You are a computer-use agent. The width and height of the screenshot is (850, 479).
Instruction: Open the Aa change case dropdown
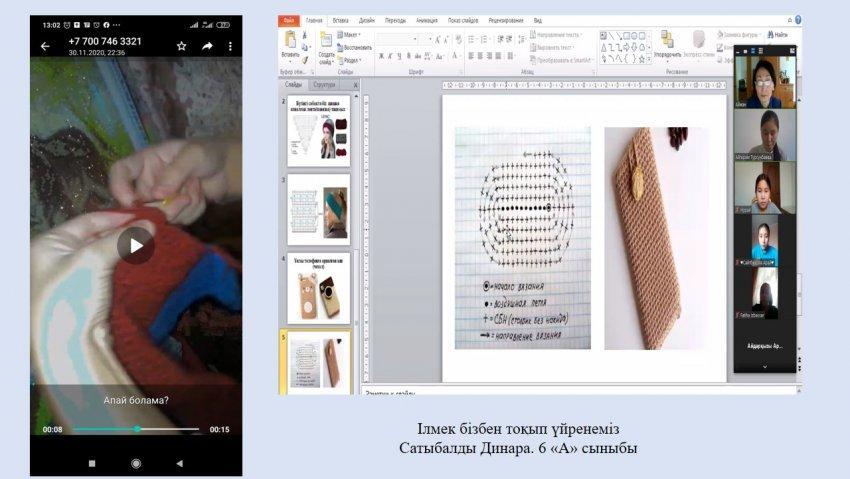(x=440, y=56)
